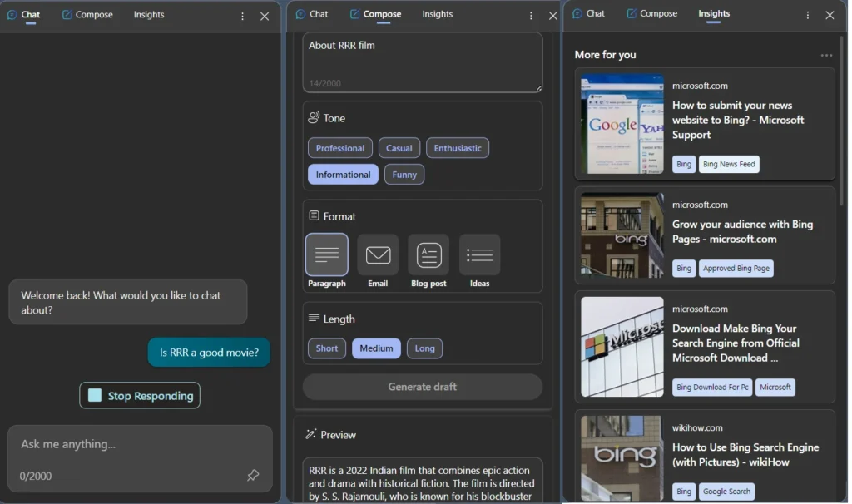Click the Microsoft logo building thumbnail

click(x=622, y=347)
